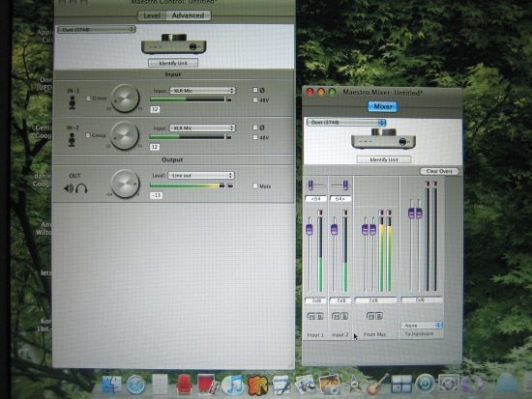Click the IN-1 gain knob

(x=125, y=99)
